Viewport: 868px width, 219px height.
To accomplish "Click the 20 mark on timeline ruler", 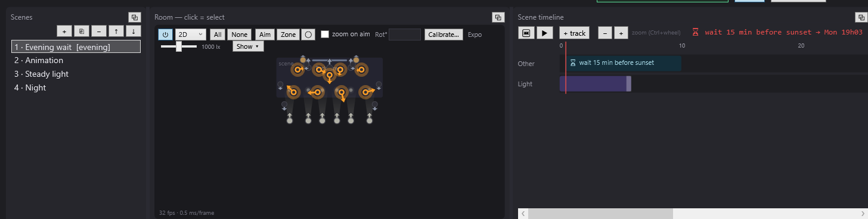I will tap(801, 46).
